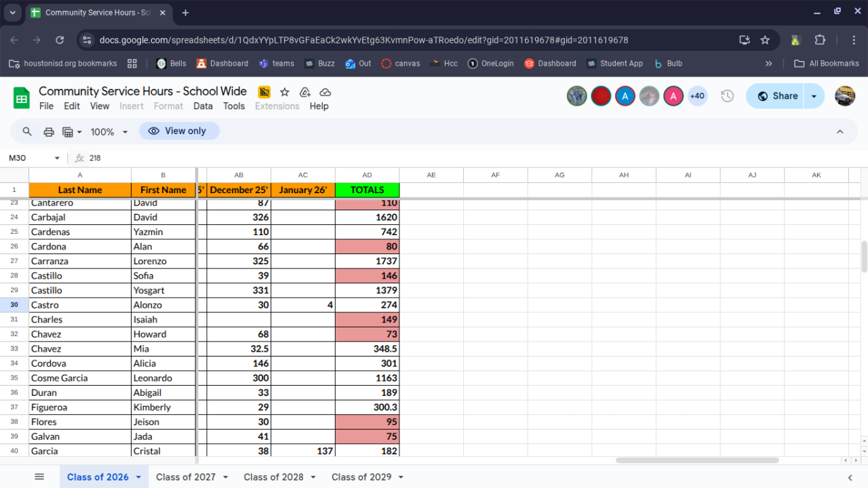Open the Student App bookmark

614,64
